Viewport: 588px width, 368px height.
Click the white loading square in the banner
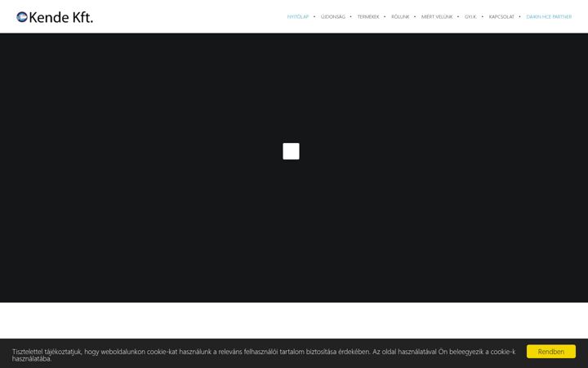[x=291, y=151]
